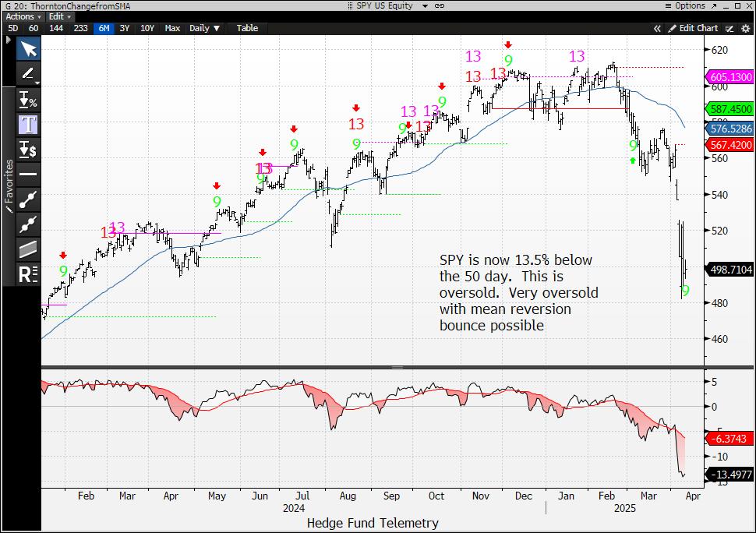Select the pencil drawing tool

coord(27,73)
